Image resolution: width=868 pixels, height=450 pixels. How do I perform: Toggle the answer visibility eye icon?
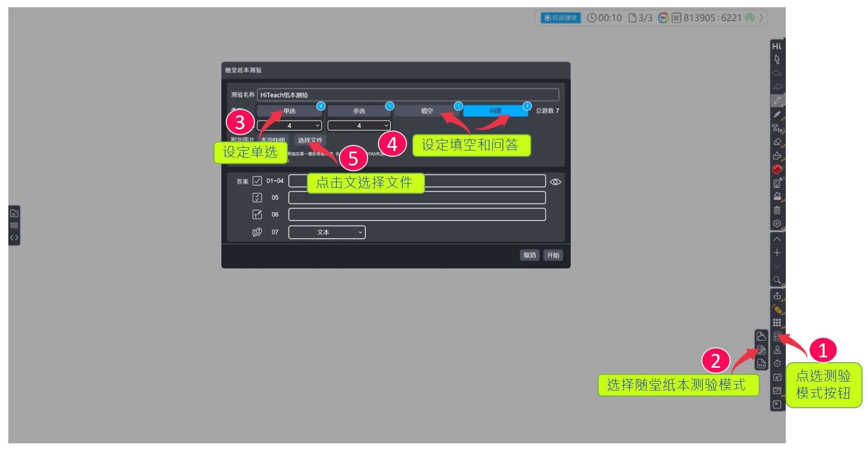(x=555, y=182)
